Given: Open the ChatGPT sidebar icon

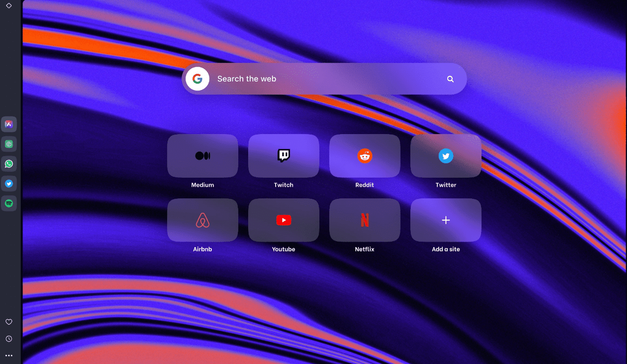Looking at the screenshot, I should 9,144.
